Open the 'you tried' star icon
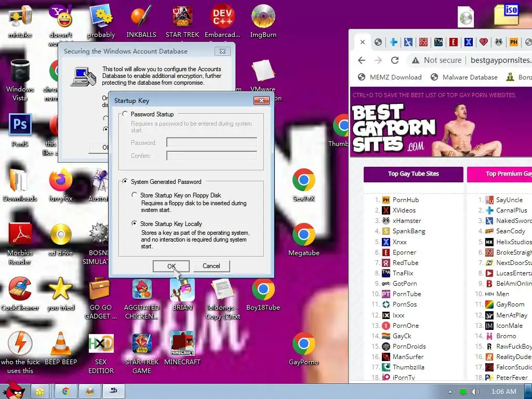This screenshot has width=532, height=399. pyautogui.click(x=60, y=294)
